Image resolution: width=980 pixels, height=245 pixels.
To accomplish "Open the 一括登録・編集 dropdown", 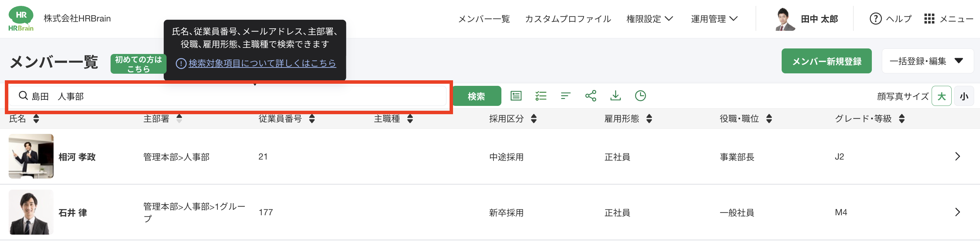I will point(927,61).
